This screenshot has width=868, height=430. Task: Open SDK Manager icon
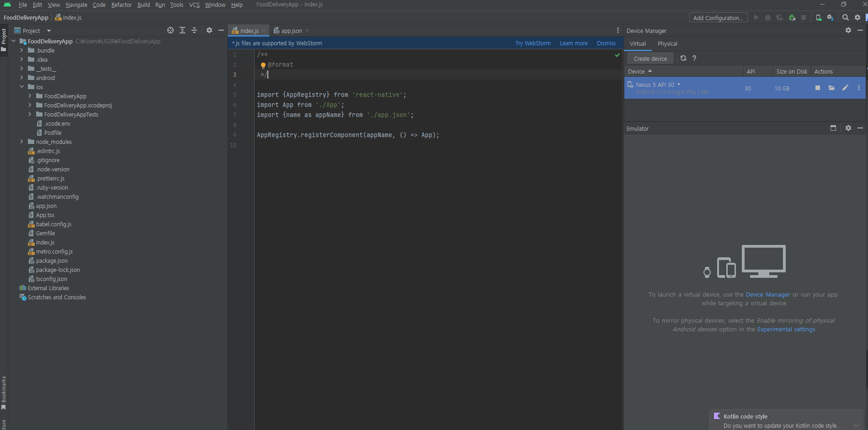831,17
